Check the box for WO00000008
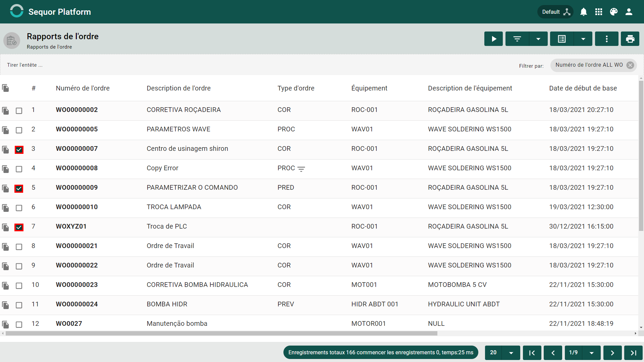The image size is (644, 362). click(x=19, y=169)
